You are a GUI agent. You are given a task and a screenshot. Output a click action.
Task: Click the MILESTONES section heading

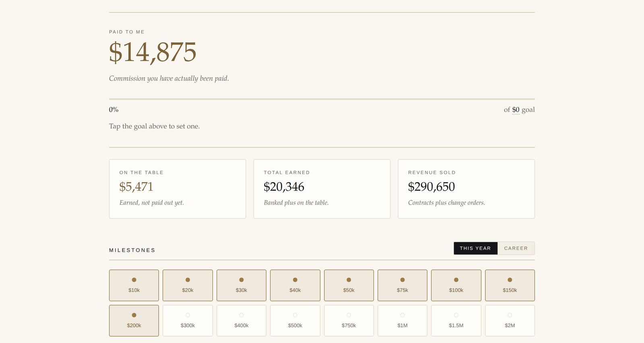click(x=132, y=250)
